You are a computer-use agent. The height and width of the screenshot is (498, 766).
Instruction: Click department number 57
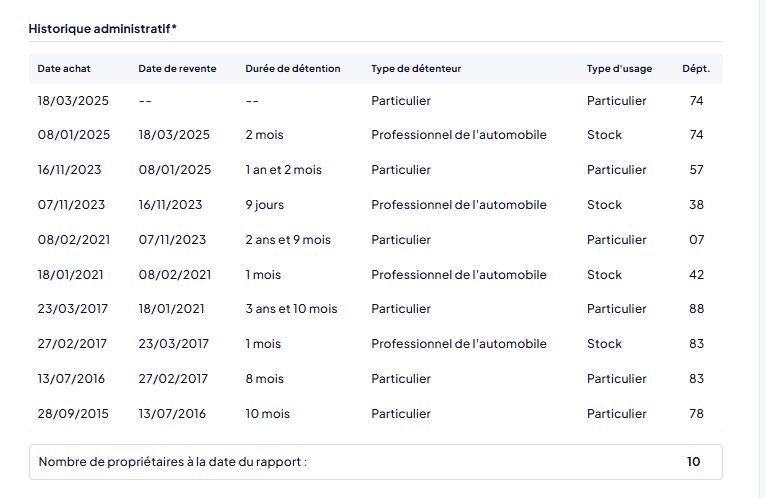point(696,170)
